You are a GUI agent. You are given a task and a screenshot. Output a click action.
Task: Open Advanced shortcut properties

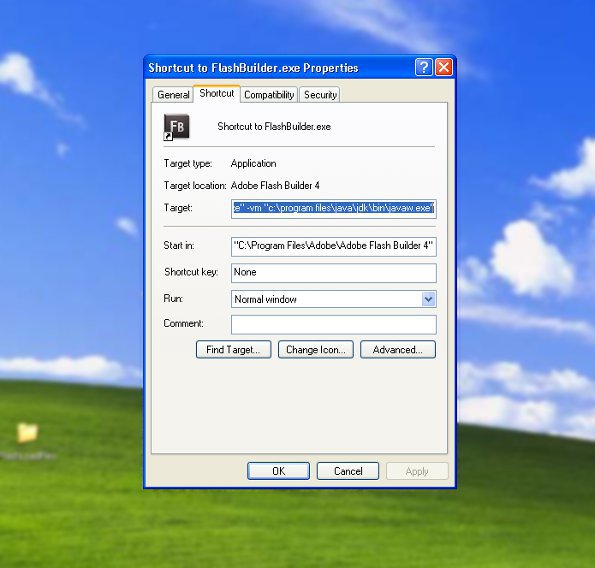point(398,349)
